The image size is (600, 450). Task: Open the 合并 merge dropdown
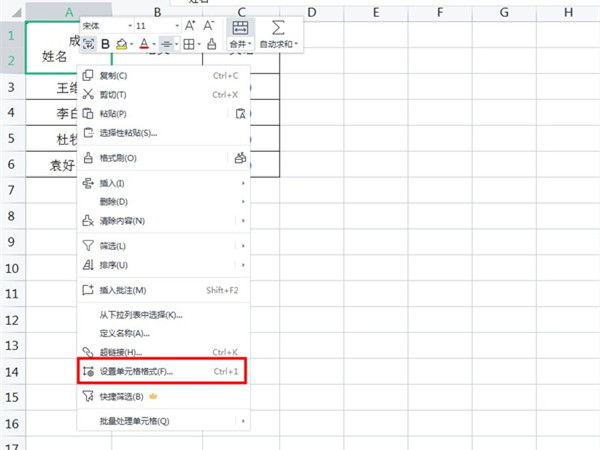[x=240, y=44]
